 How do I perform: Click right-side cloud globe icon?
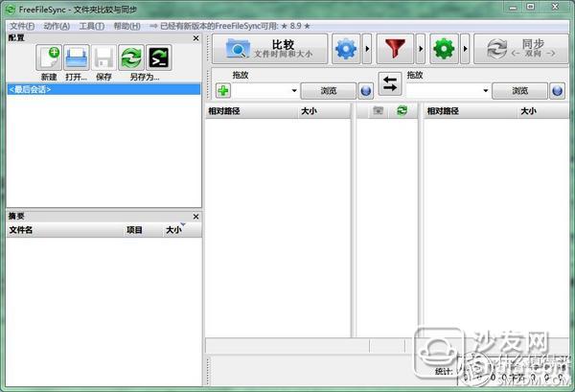click(x=557, y=91)
